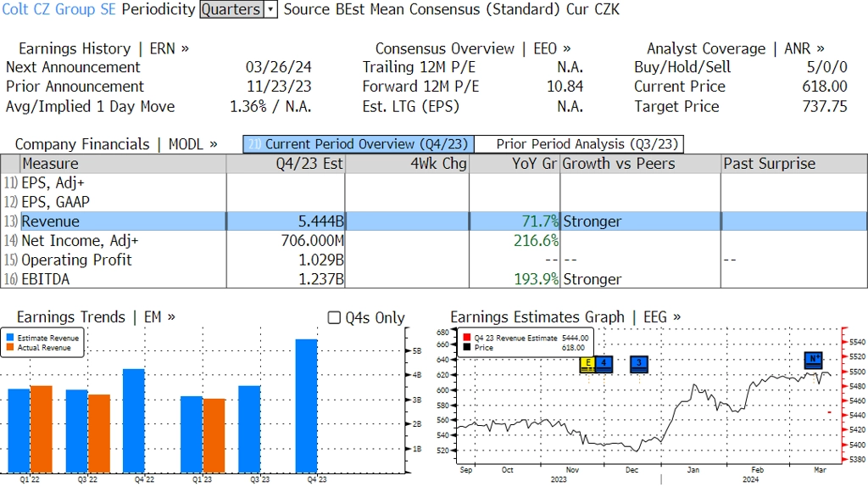Click the blue 3 event marker
The image size is (868, 487).
639,364
